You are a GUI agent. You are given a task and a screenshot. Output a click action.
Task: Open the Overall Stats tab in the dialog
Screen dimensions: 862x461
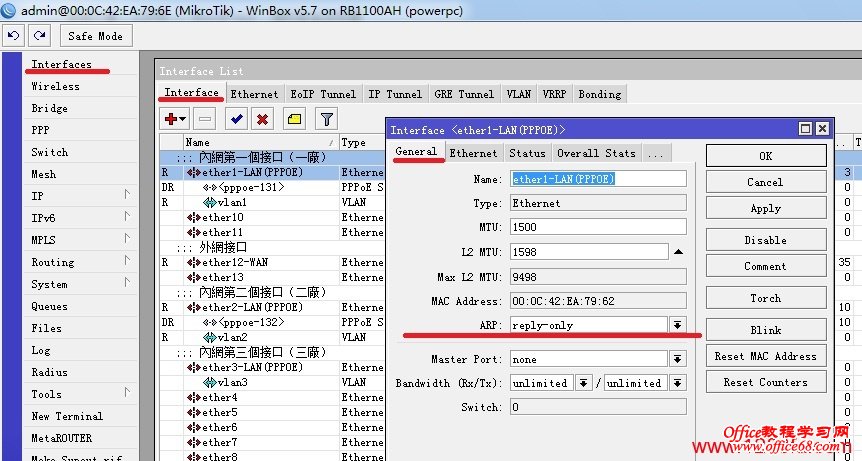[x=596, y=153]
